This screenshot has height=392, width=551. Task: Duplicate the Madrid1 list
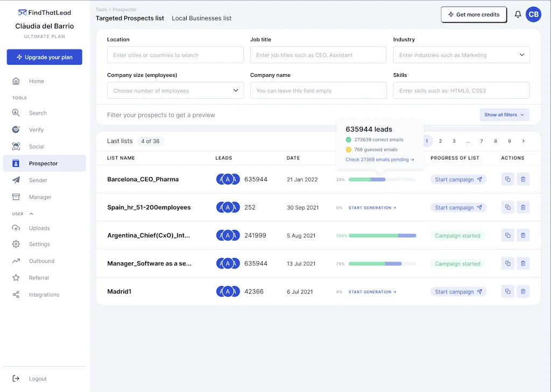507,291
